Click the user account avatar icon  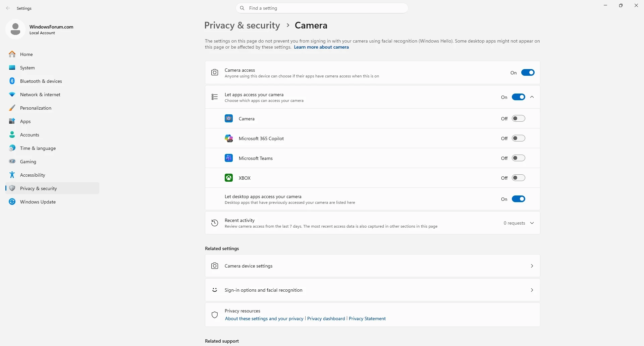tap(15, 29)
